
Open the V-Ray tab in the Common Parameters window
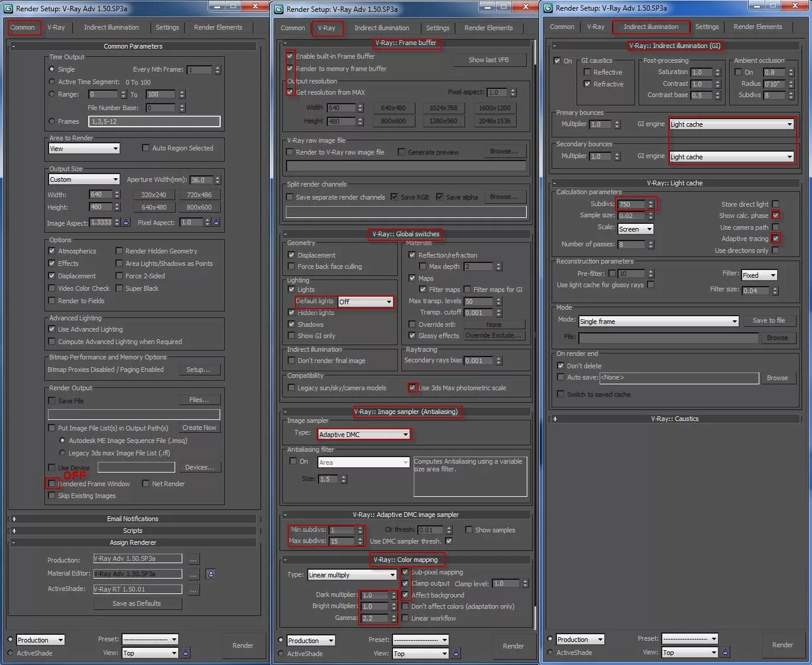(56, 27)
